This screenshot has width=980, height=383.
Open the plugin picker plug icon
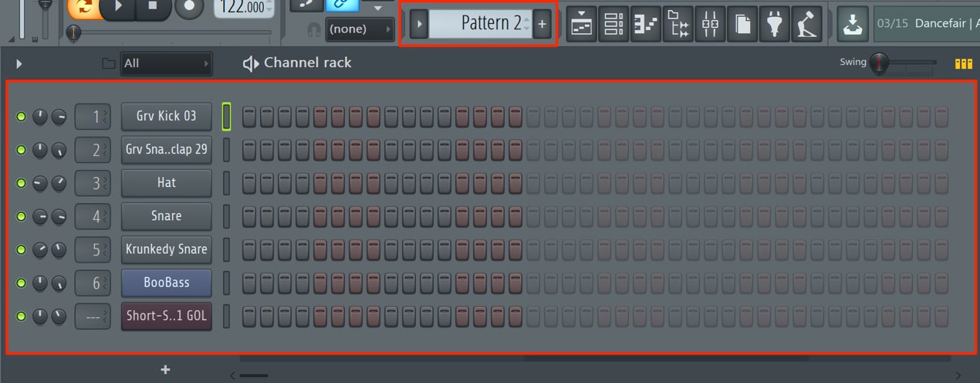774,24
